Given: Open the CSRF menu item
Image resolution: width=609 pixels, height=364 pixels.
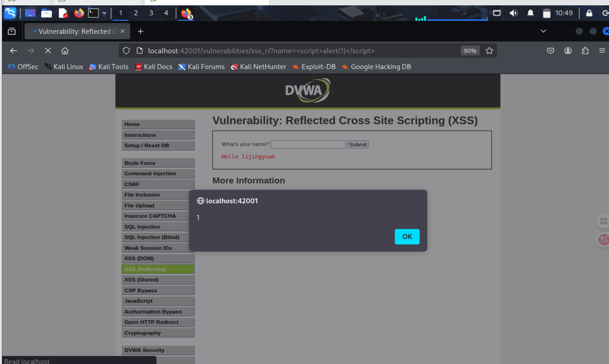Looking at the screenshot, I should [x=158, y=184].
